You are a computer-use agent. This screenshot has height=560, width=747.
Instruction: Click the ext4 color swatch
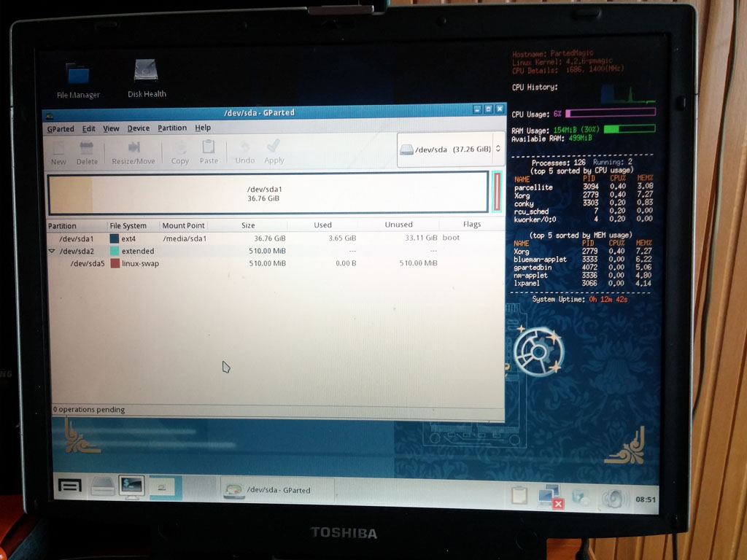pyautogui.click(x=115, y=238)
